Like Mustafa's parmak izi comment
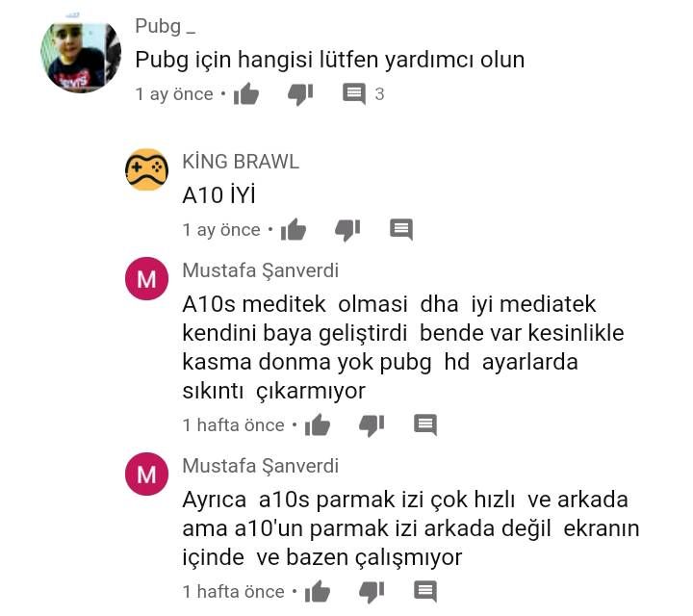 [318, 591]
